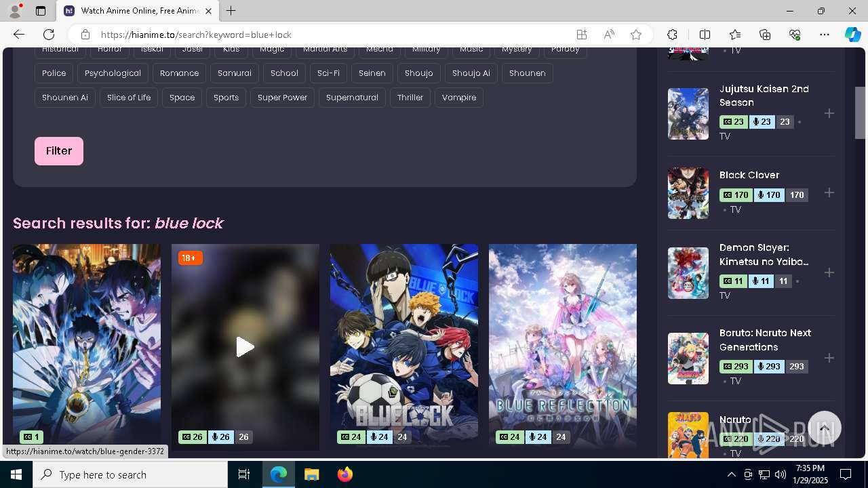Select the Thriller genre tag
This screenshot has height=488, width=868.
(x=410, y=98)
